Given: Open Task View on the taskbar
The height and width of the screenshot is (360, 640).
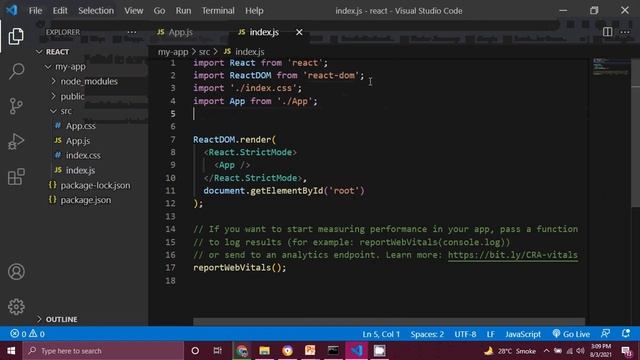Looking at the screenshot, I should click(218, 351).
